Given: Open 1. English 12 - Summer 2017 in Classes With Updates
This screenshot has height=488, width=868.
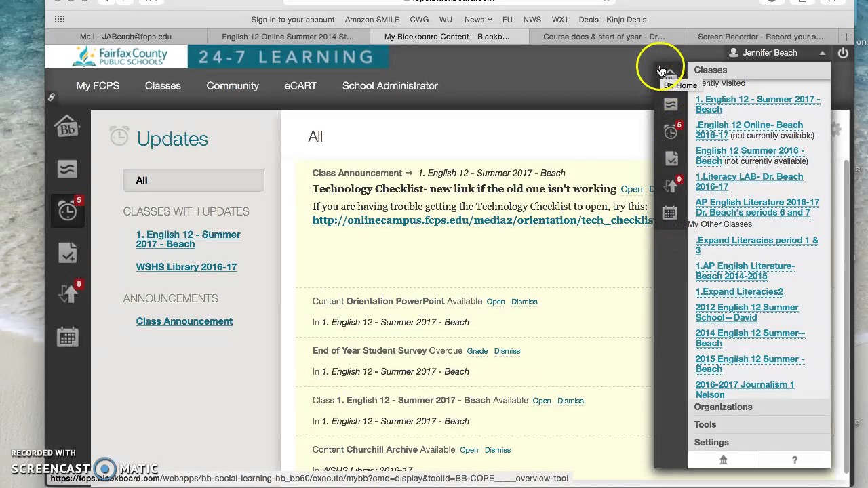Looking at the screenshot, I should tap(188, 239).
